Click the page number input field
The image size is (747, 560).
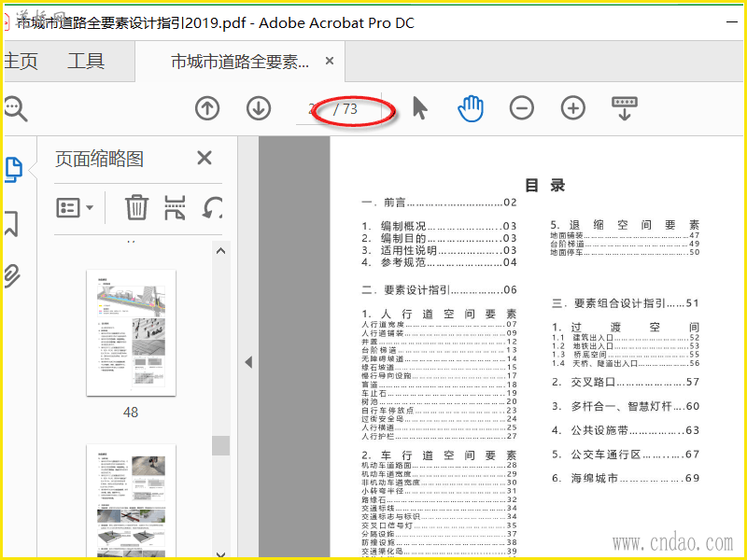coord(313,109)
